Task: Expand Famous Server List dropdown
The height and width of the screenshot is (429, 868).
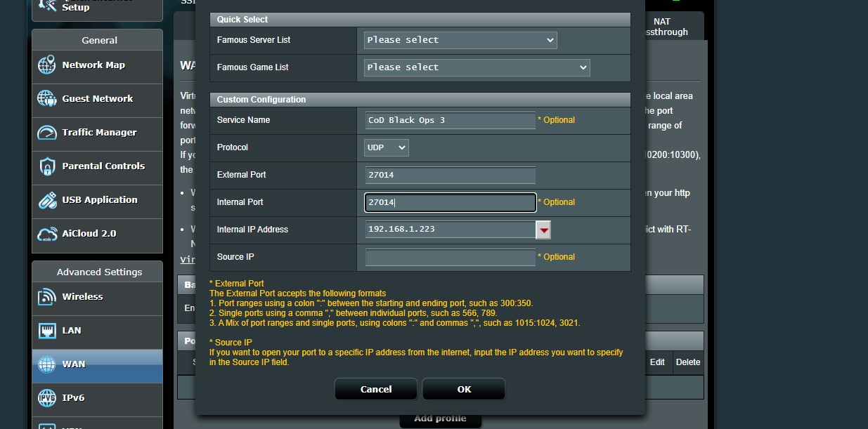Action: [460, 40]
